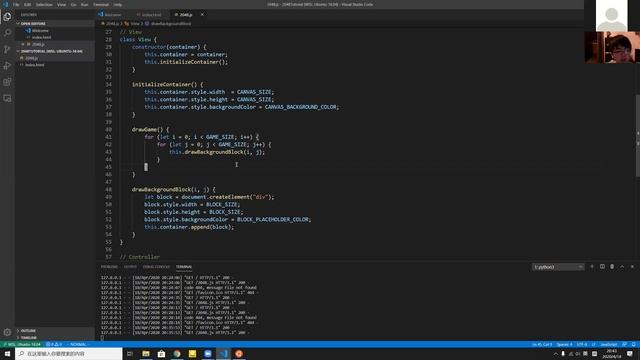The height and width of the screenshot is (360, 640).
Task: Open the Run and Debug view
Action: 7,65
